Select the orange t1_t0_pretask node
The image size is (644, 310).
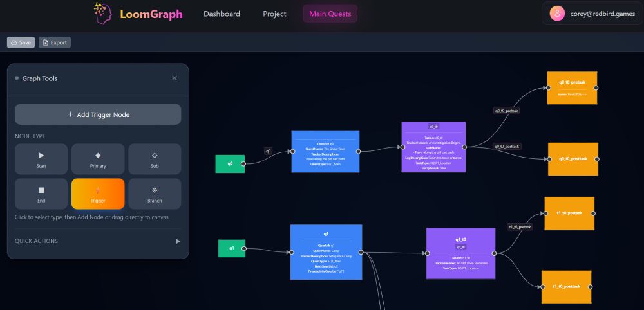pyautogui.click(x=569, y=214)
